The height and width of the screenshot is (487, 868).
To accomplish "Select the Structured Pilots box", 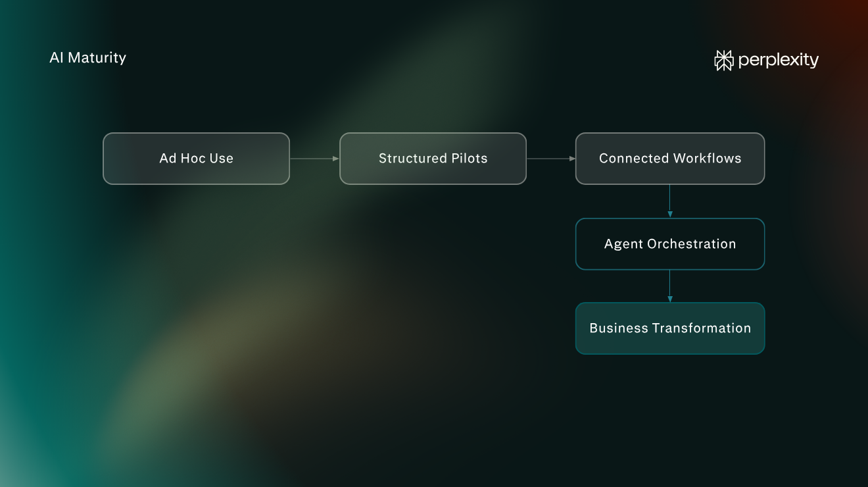I will click(x=433, y=159).
